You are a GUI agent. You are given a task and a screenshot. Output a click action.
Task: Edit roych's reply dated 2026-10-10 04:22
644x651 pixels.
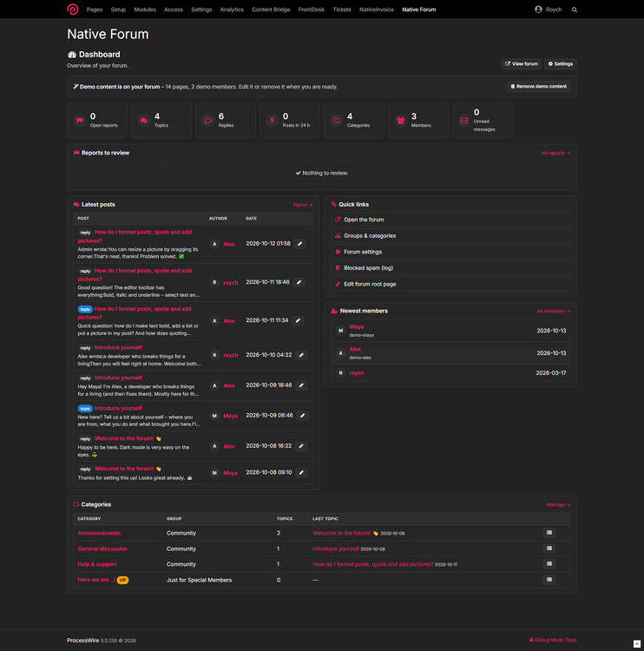(x=301, y=355)
